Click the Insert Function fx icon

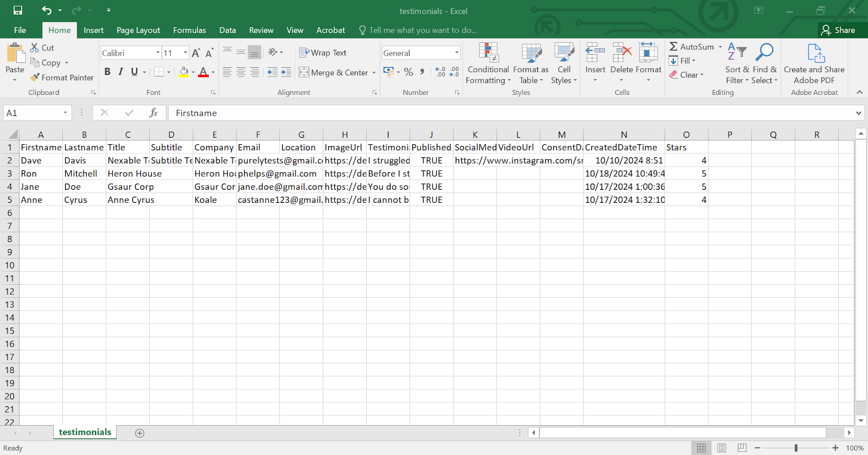click(x=154, y=113)
